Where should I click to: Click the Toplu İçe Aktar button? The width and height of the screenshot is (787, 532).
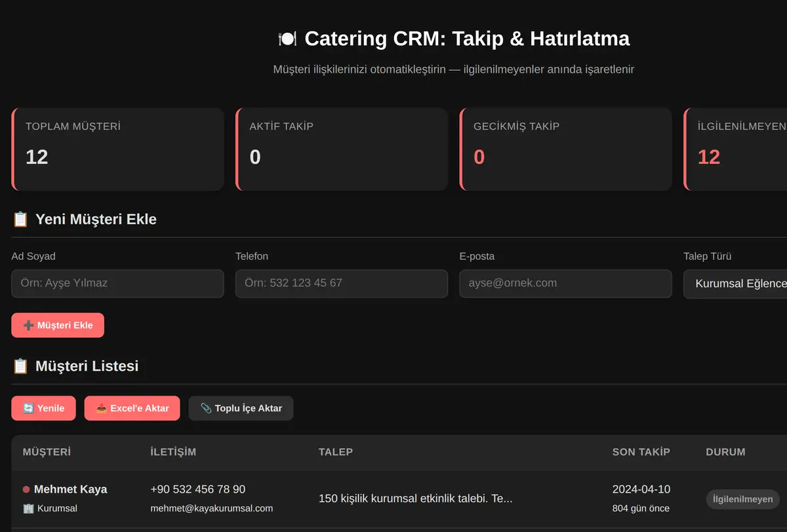click(241, 408)
